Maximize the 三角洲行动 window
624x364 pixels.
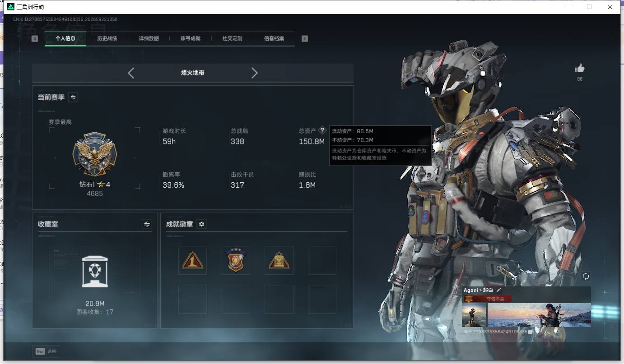[589, 7]
